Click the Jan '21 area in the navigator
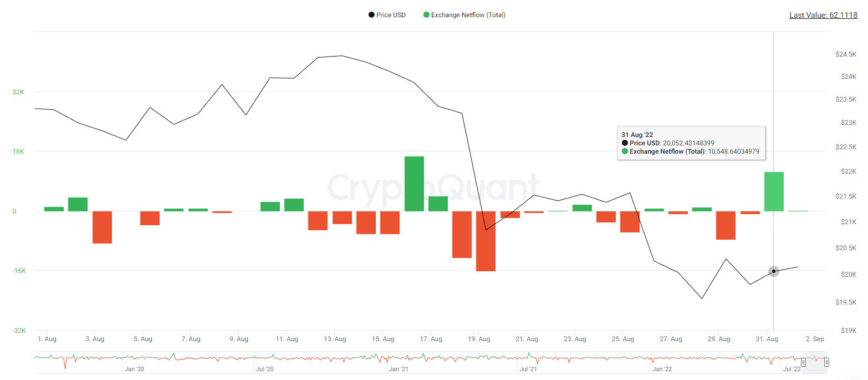Viewport: 868px width, 380px height. click(x=399, y=368)
